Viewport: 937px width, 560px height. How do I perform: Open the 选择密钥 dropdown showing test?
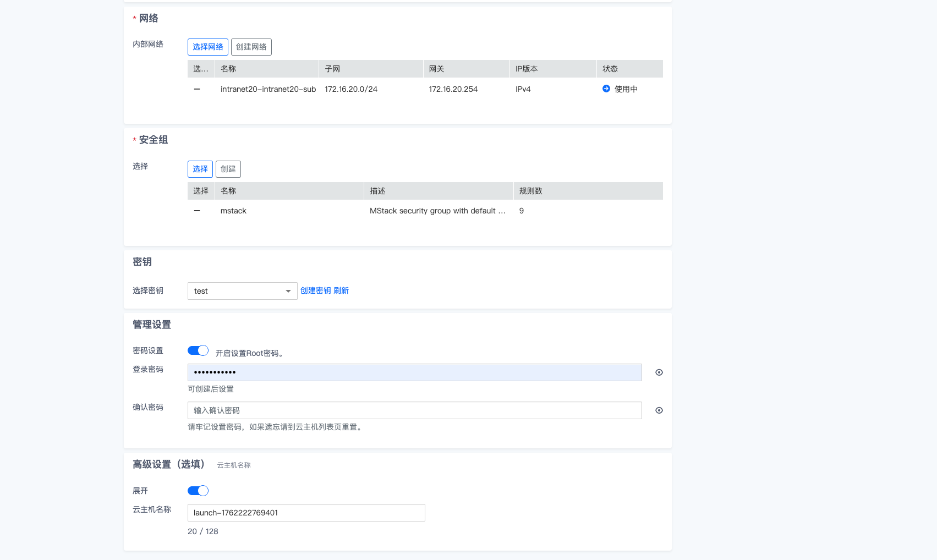237,291
